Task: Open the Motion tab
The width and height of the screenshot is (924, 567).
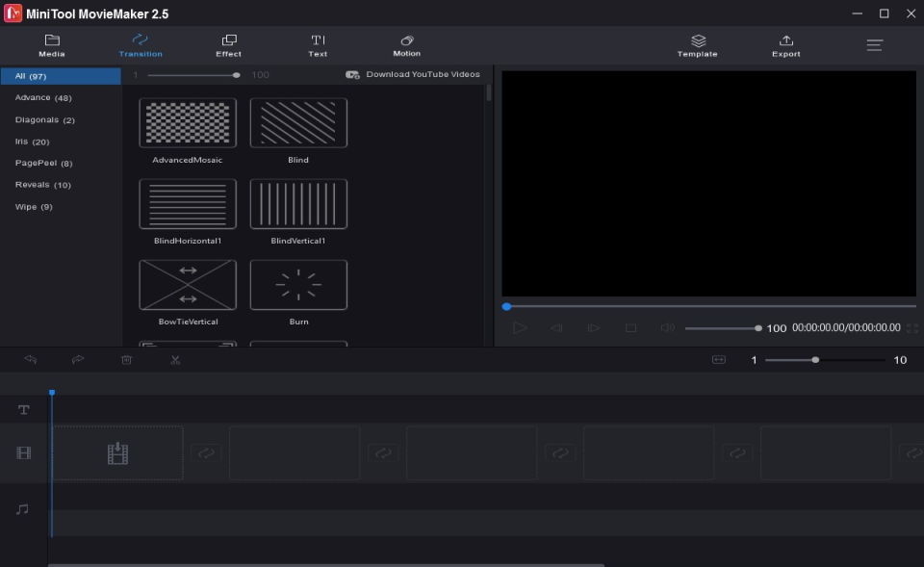Action: (x=406, y=45)
